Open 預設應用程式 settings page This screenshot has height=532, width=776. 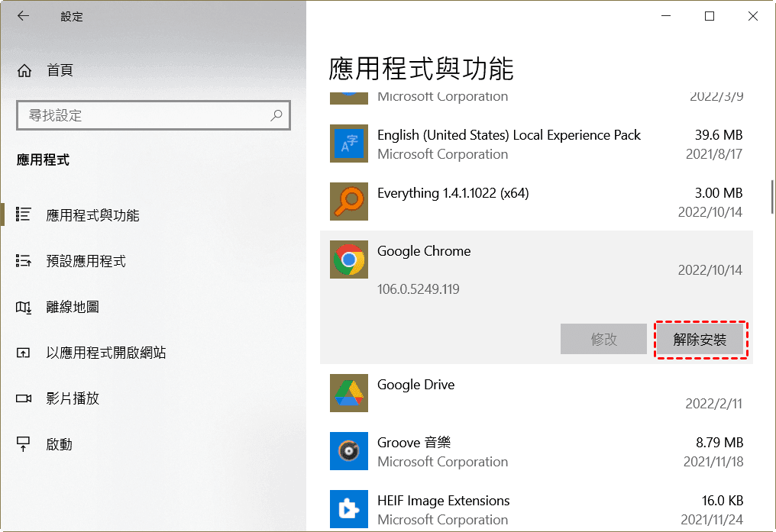[86, 261]
